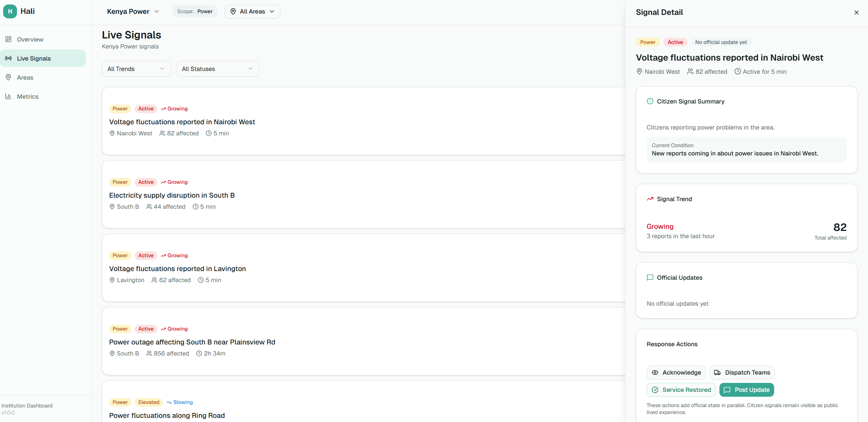Viewport: 868px width, 422px height.
Task: Click people icon by 82 affected in detail
Action: 690,72
